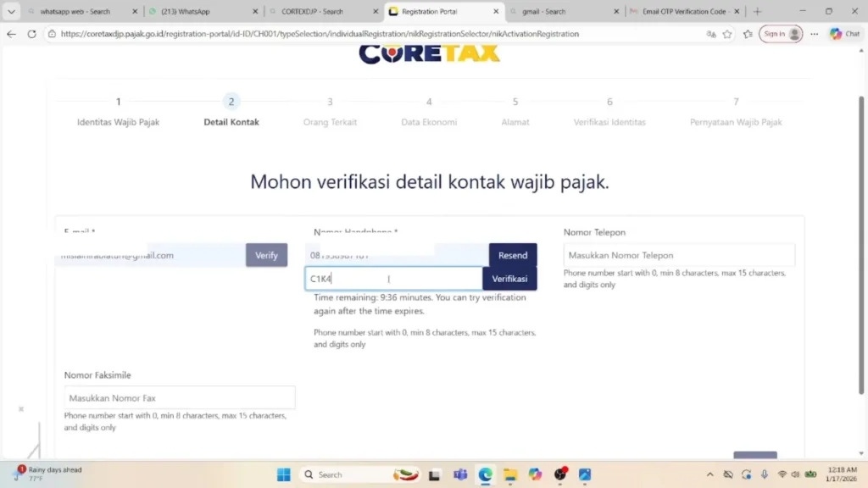Click the page vertical scrollbar
Image resolution: width=868 pixels, height=488 pixels.
coord(861,246)
